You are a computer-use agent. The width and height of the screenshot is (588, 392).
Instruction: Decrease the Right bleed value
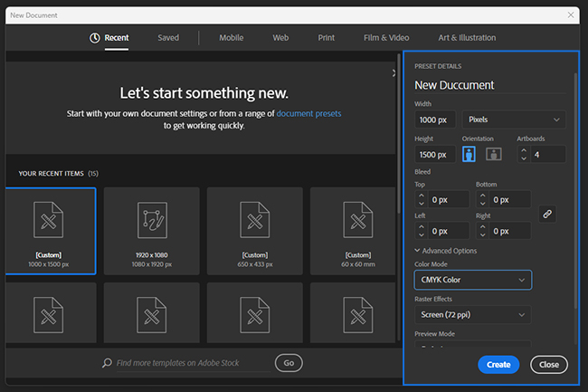click(x=483, y=234)
